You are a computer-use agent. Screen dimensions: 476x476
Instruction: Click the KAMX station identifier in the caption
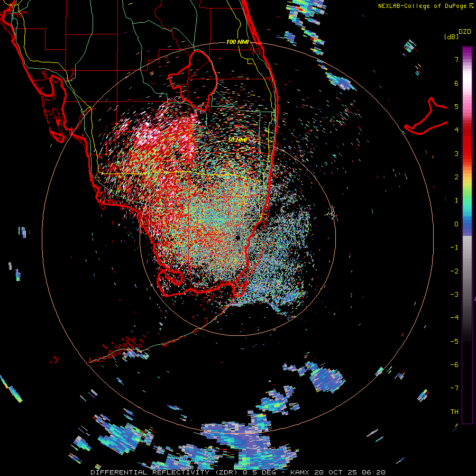[x=300, y=472]
